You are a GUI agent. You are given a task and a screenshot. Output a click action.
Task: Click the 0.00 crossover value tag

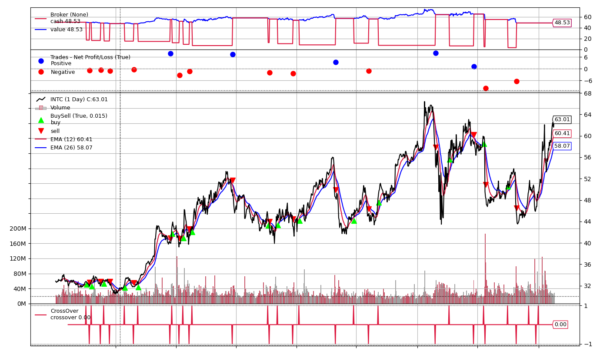560,324
